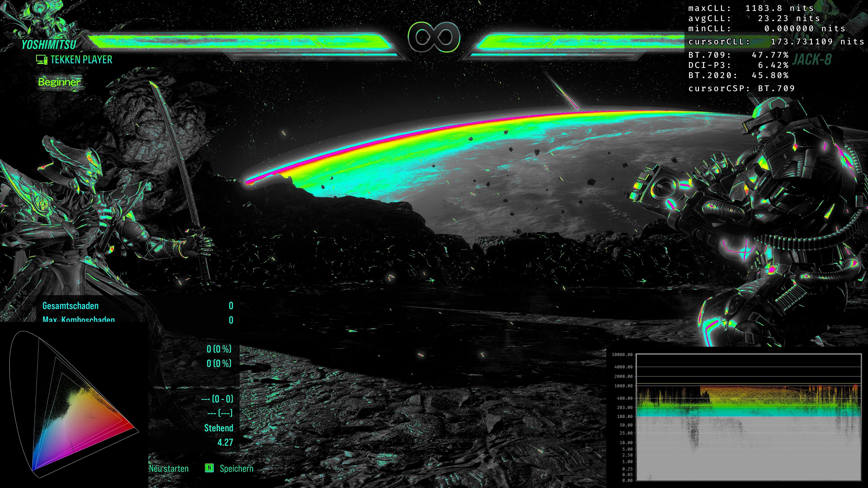Click the green N key icon
This screenshot has height=488, width=868.
[x=209, y=468]
